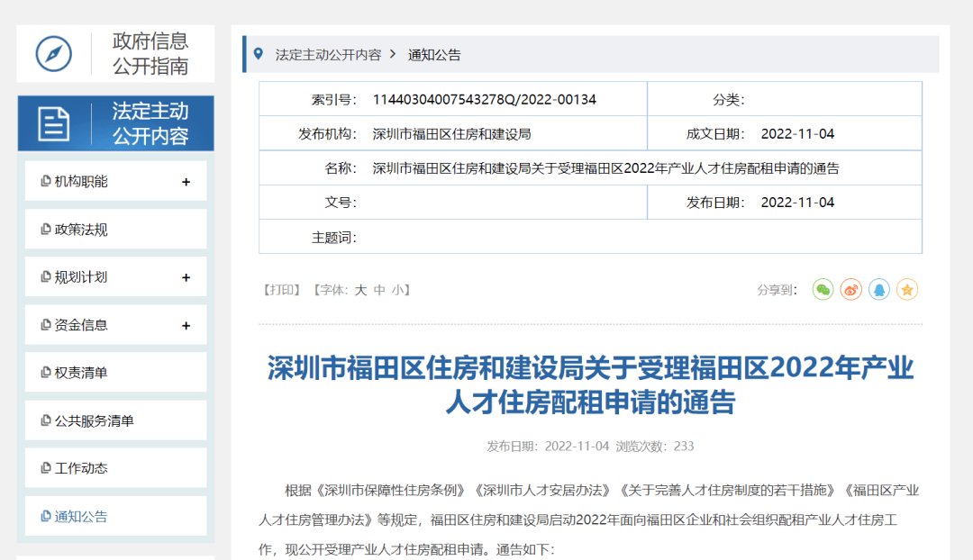Click the page icon beside 政策法规
973x560 pixels.
coord(45,230)
